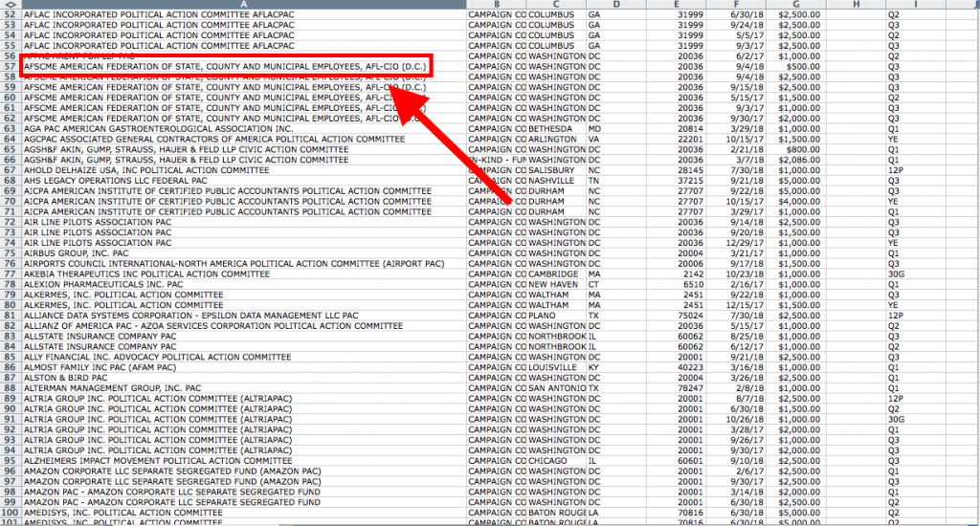The image size is (980, 526).
Task: Select the Ally Financial Inc. Advocacy cell
Action: tap(244, 357)
